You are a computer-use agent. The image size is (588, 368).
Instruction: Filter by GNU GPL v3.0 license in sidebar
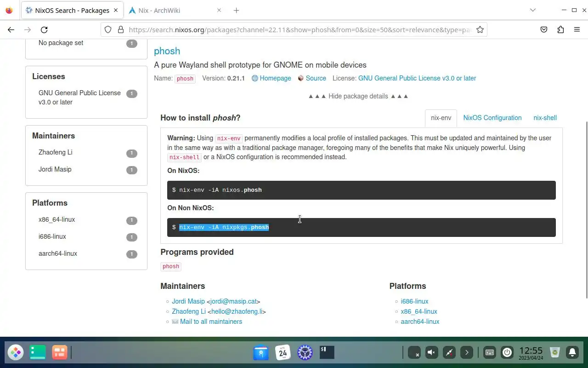click(86, 98)
